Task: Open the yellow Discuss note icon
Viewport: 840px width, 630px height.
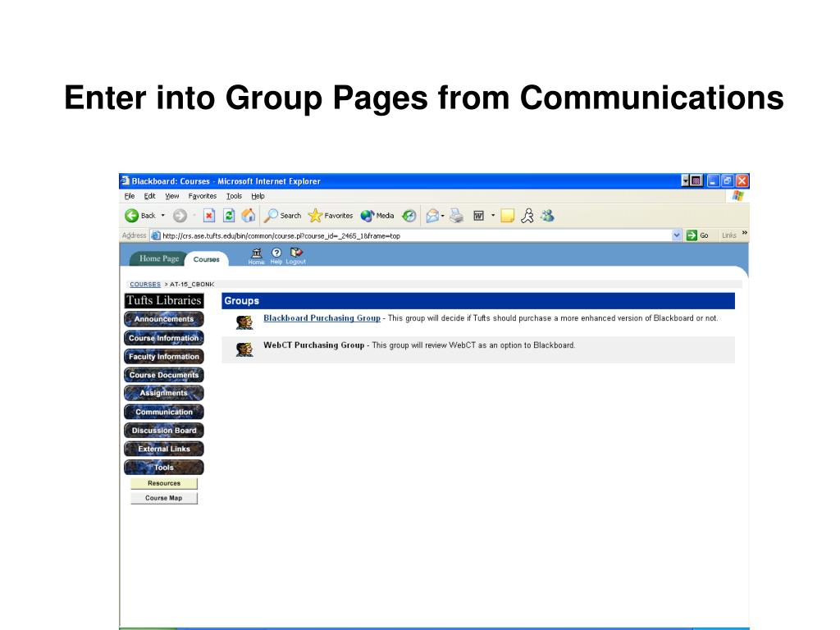Action: 507,216
